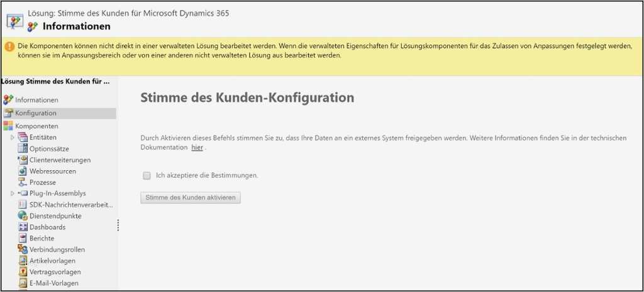Select Komponenten in the sidebar
The image size is (644, 292).
click(36, 126)
